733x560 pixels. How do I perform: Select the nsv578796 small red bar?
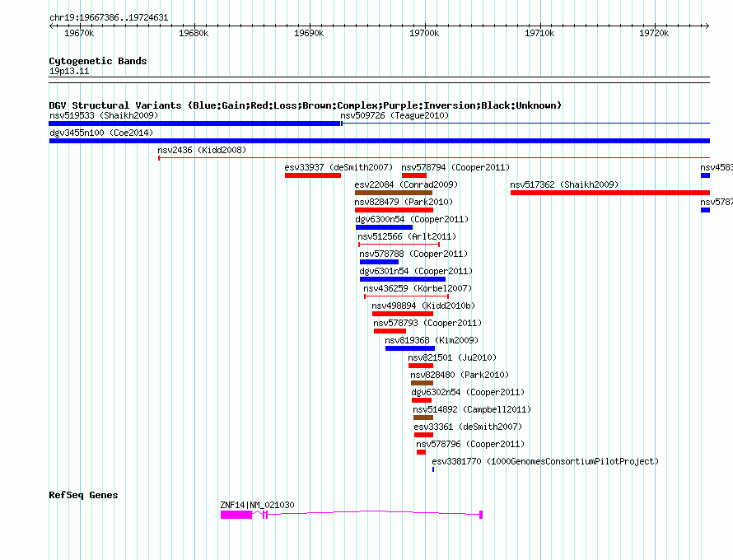[x=421, y=452]
